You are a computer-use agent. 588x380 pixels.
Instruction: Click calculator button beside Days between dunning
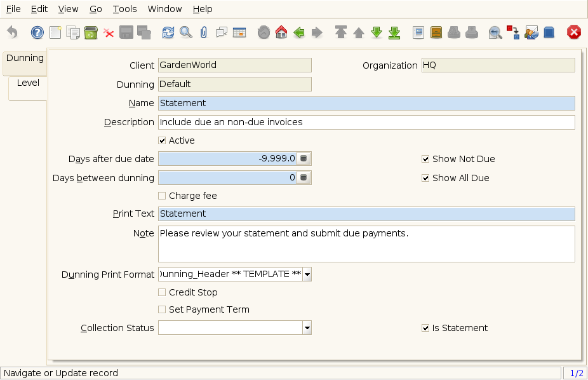[x=304, y=178]
